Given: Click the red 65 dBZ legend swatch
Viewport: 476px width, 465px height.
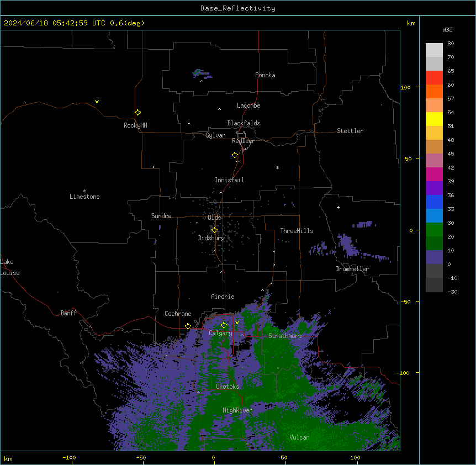Looking at the screenshot, I should pos(434,78).
